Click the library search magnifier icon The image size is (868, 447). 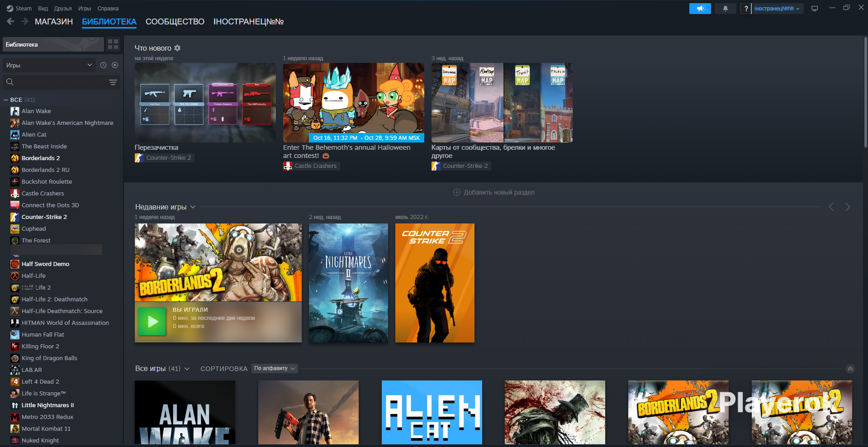(10, 82)
